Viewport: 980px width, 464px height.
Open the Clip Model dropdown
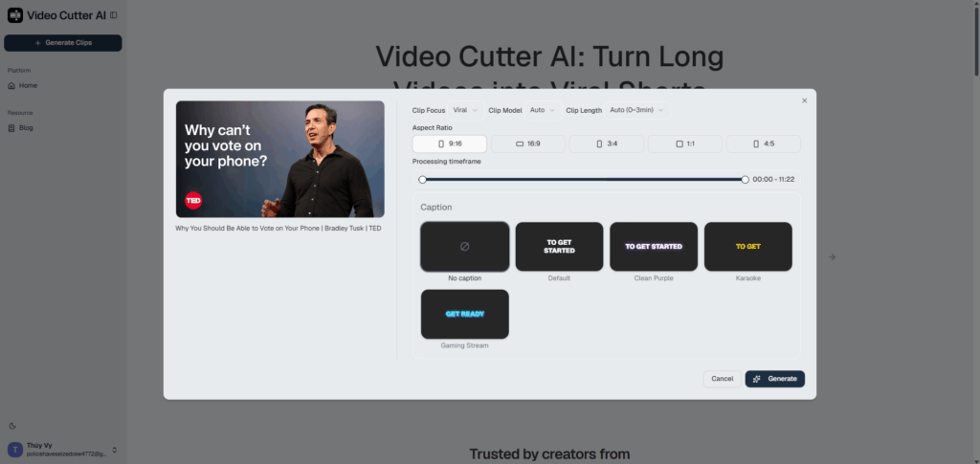tap(544, 111)
